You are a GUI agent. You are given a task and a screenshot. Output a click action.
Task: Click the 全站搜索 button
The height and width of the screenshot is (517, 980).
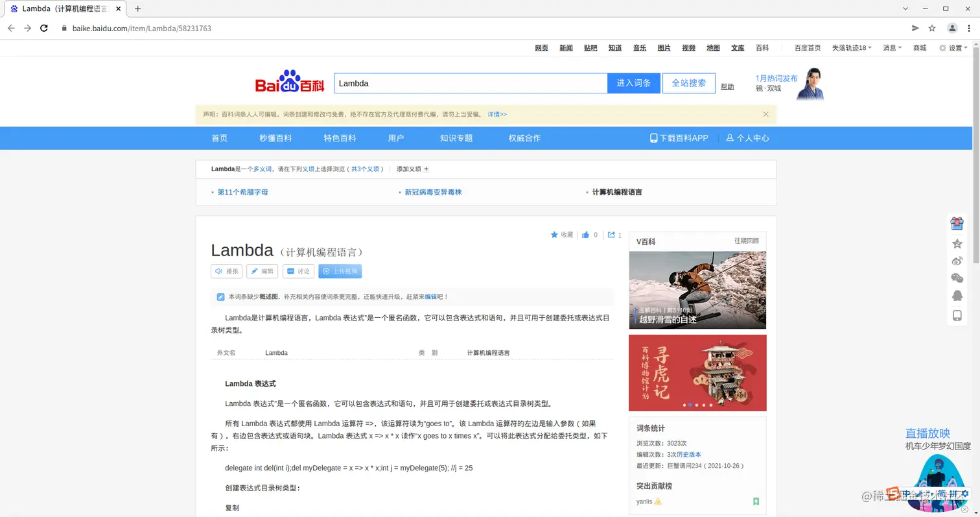[x=689, y=83]
